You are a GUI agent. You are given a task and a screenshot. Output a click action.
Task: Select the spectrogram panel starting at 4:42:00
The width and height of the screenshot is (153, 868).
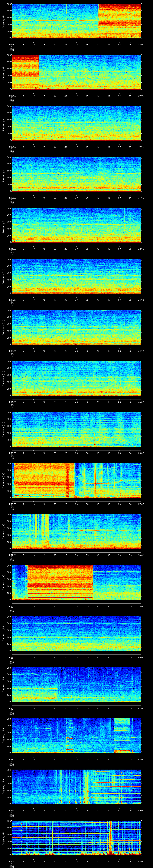tap(76, 786)
